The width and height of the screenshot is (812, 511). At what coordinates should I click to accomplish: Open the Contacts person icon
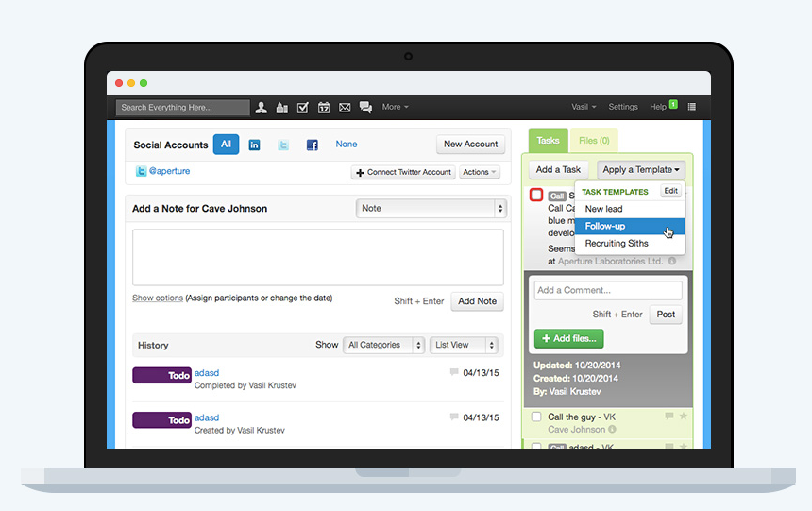[x=261, y=108]
